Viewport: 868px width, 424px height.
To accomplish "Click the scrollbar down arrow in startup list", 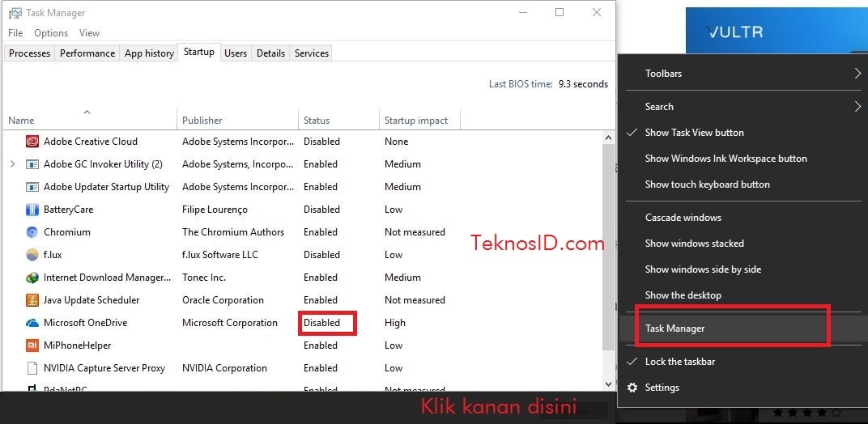I will click(608, 384).
